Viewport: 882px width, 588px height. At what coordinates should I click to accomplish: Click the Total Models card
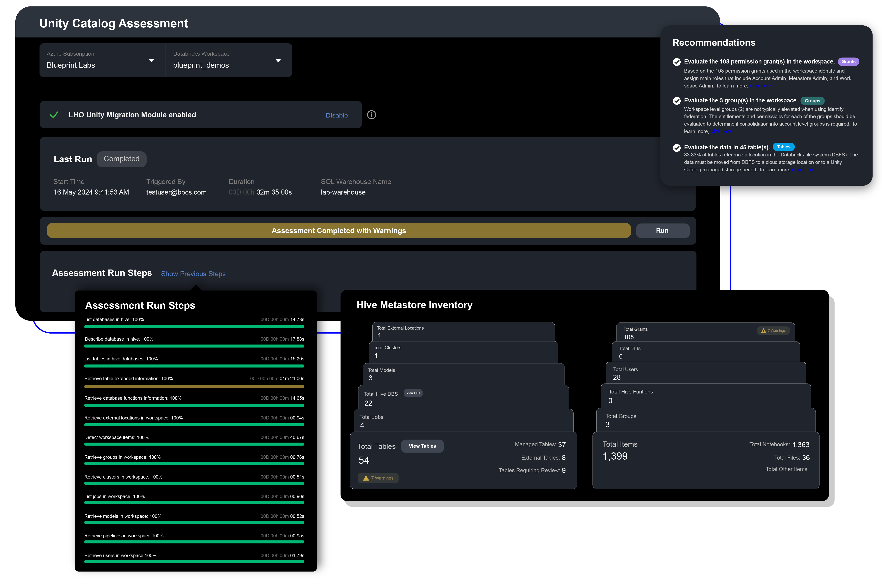pyautogui.click(x=463, y=374)
